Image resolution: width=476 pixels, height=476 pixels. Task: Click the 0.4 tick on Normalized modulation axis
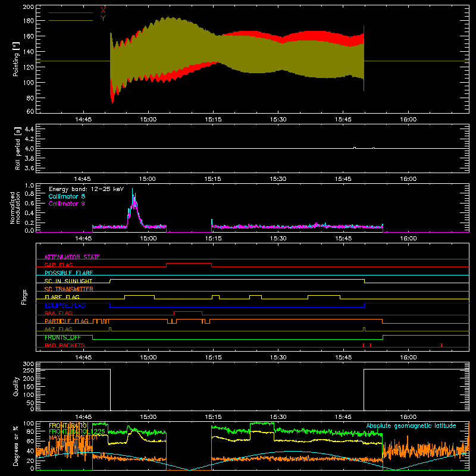29,213
